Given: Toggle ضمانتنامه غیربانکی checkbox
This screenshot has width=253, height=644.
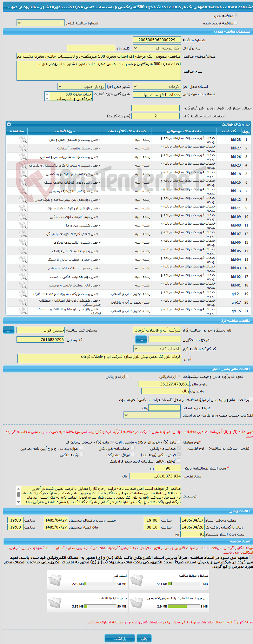Looking at the screenshot, I should (x=132, y=448).
